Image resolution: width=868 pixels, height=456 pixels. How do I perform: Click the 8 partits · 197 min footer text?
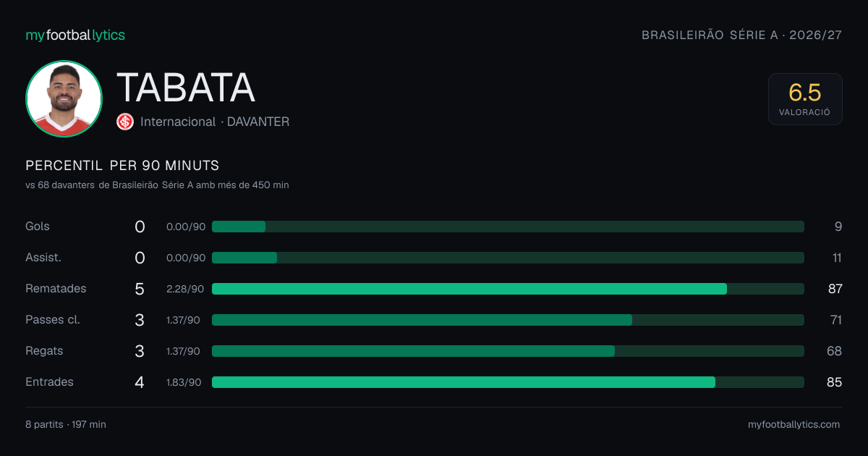66,425
